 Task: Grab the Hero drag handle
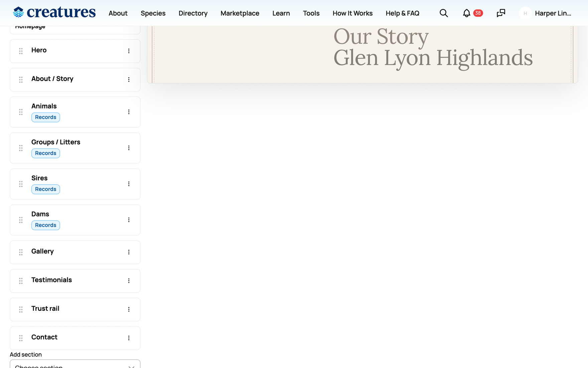coord(21,51)
